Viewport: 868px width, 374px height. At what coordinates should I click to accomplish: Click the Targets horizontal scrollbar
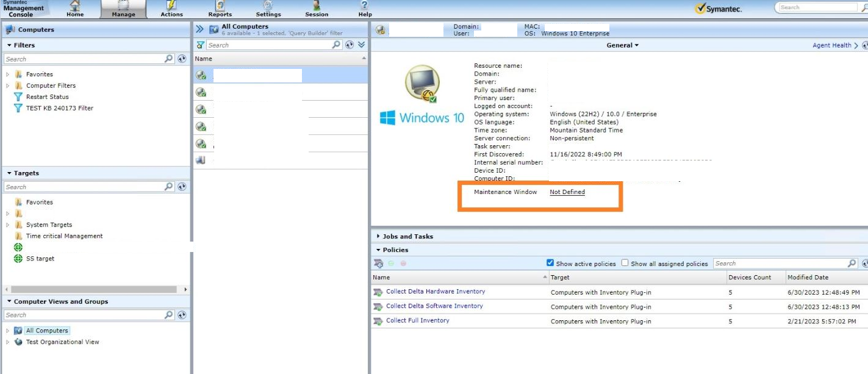[94, 289]
